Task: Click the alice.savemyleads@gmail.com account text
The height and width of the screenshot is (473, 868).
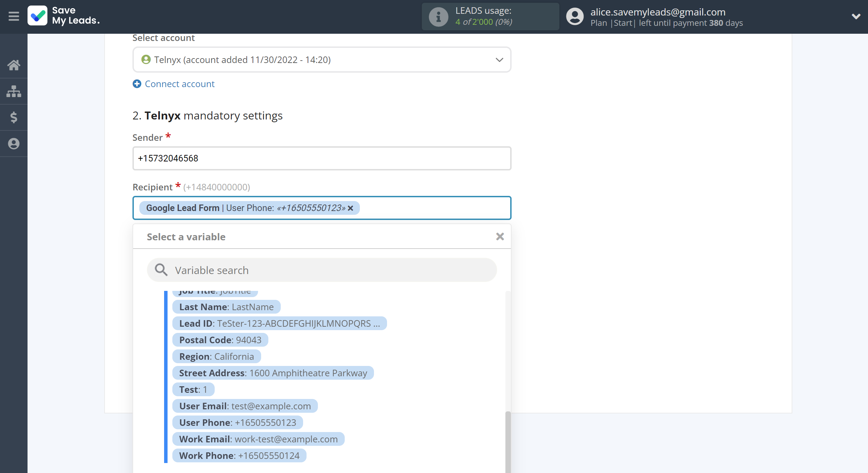Action: [x=658, y=12]
